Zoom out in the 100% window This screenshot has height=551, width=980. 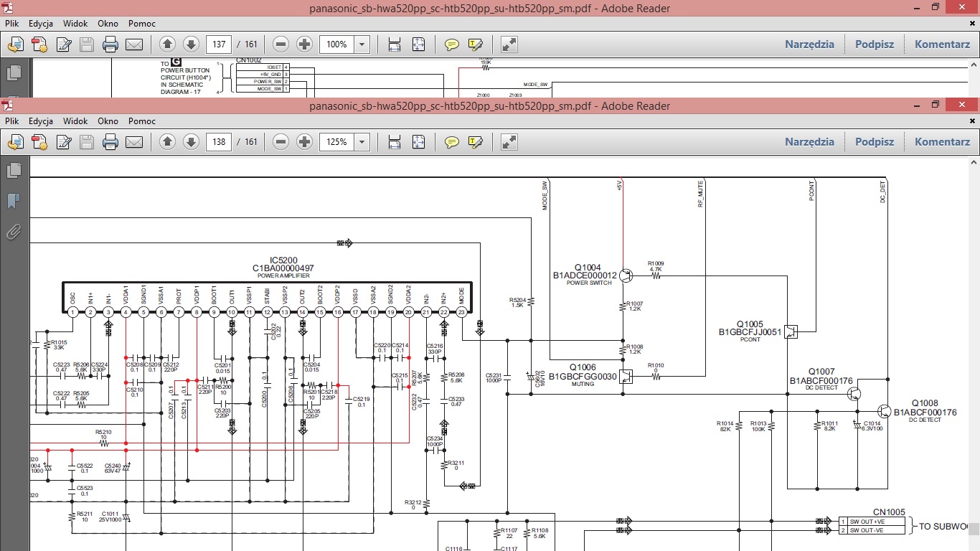point(281,44)
